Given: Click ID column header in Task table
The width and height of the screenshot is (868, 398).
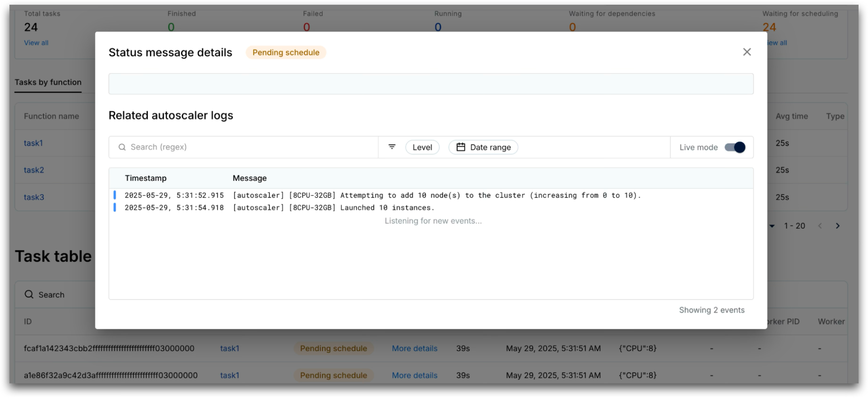Looking at the screenshot, I should tap(28, 321).
